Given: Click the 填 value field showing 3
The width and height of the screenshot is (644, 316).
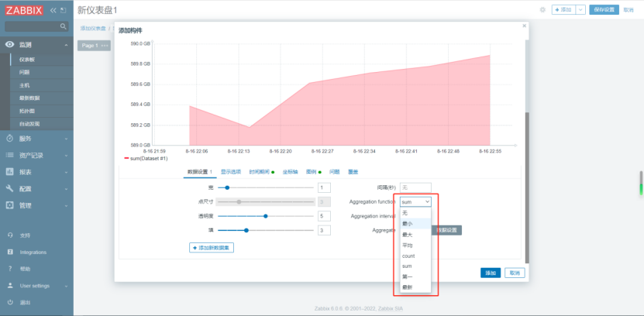Looking at the screenshot, I should pyautogui.click(x=324, y=230).
